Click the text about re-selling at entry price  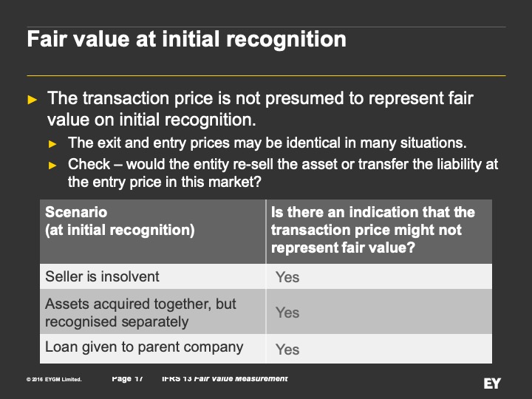282,173
